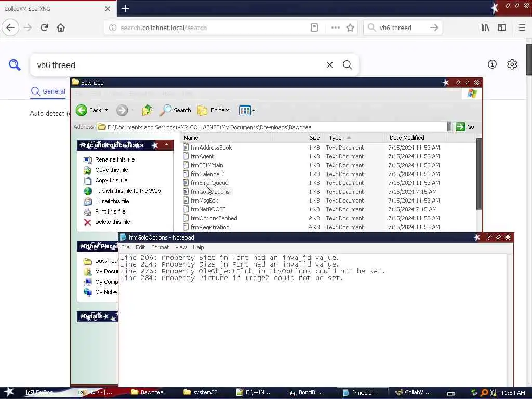Open Back button history dropdown arrow
This screenshot has width=532, height=399.
click(106, 110)
